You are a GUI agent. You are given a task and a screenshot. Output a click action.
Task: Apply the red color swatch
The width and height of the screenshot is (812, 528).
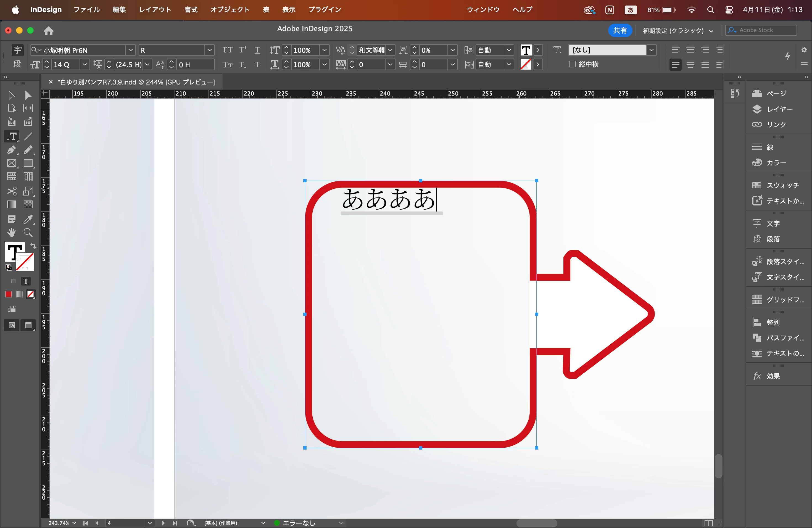9,294
